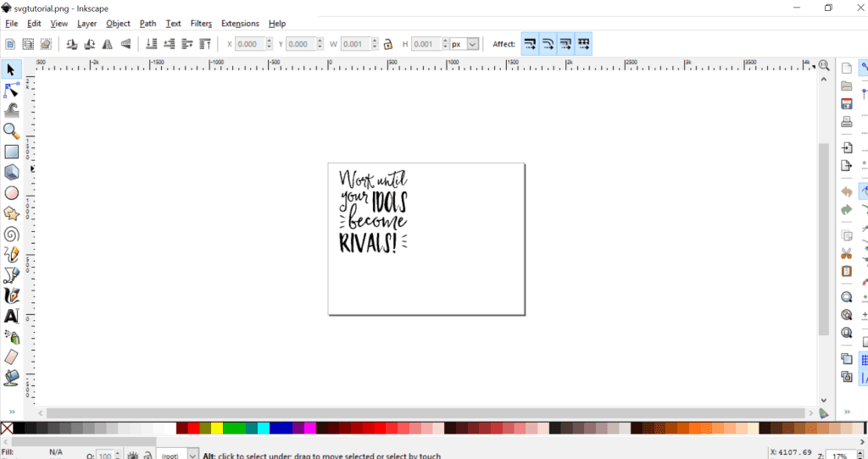Open the Object menu

click(x=119, y=23)
